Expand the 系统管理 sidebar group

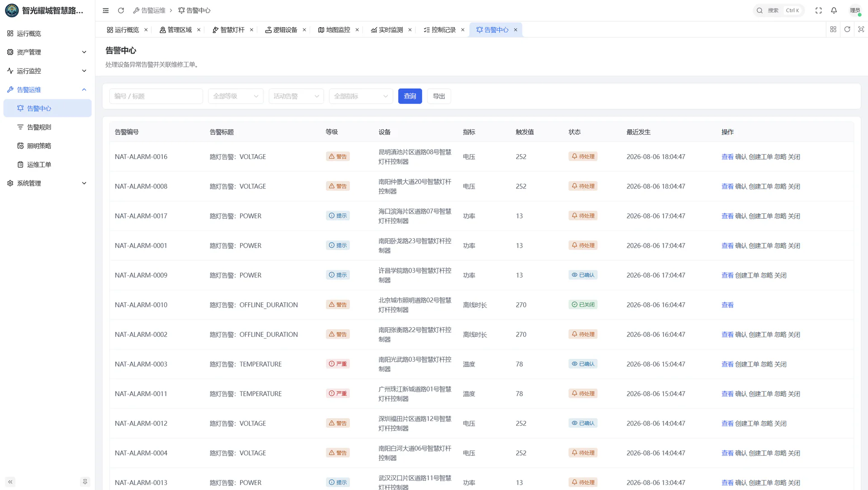(x=47, y=183)
